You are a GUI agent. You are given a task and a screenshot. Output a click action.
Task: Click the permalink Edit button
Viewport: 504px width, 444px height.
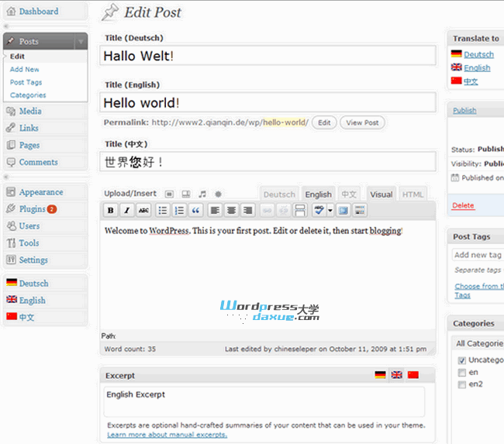point(324,122)
